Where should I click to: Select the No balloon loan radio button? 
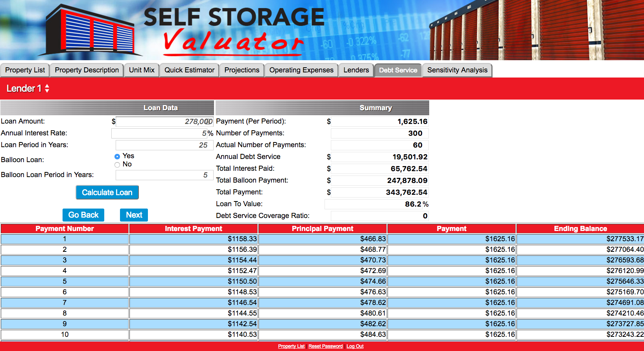(x=117, y=165)
